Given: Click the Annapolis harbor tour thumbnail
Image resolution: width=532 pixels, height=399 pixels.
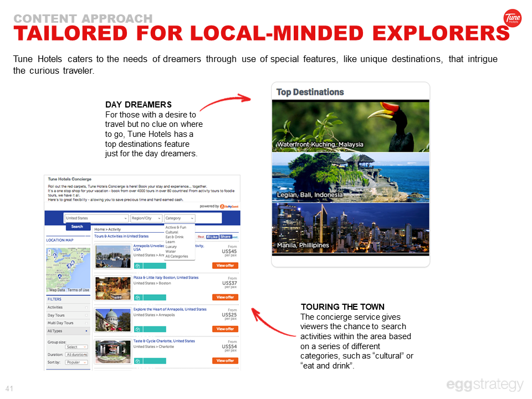Looking at the screenshot, I should coord(112,257).
